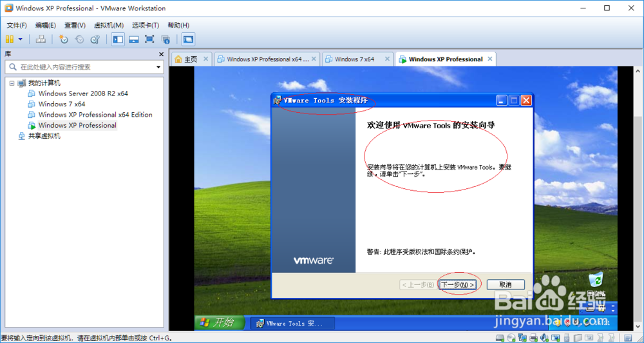This screenshot has height=343, width=644.
Task: Click the network adapter status icon
Action: click(522, 338)
